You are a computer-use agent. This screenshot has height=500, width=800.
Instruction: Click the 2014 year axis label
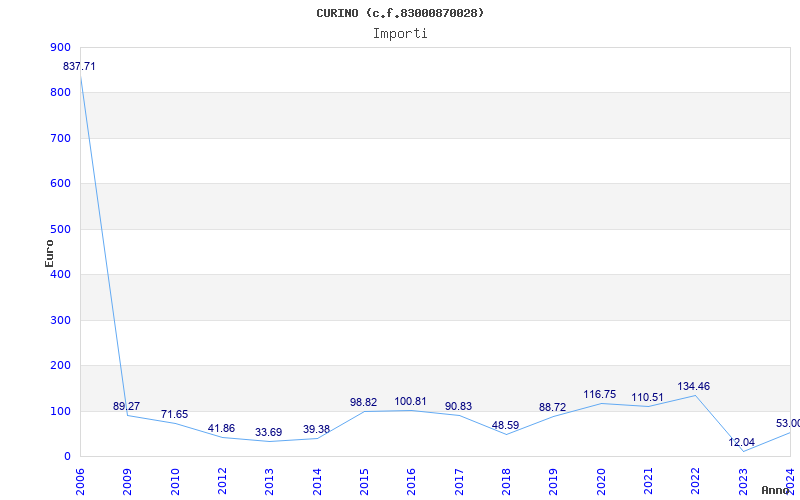click(x=317, y=482)
